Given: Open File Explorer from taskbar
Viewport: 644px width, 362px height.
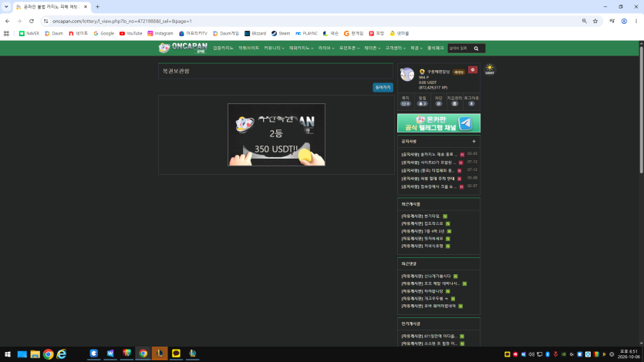Looking at the screenshot, I should [x=35, y=354].
